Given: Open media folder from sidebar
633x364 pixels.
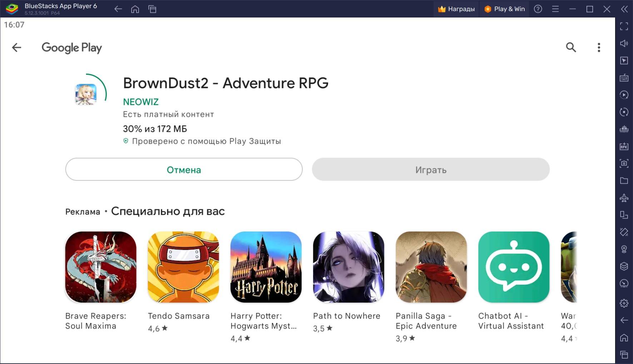Looking at the screenshot, I should pyautogui.click(x=624, y=180).
